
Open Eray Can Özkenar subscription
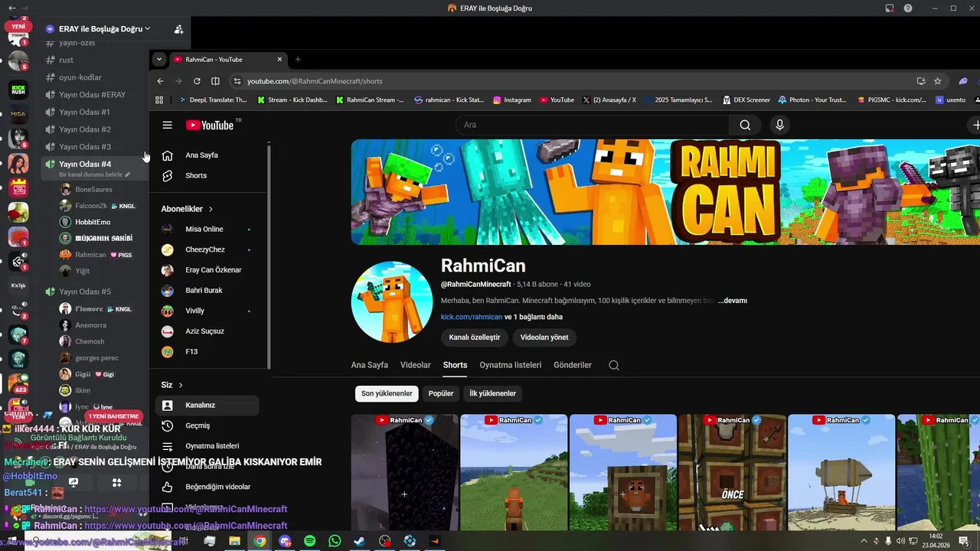(207, 270)
